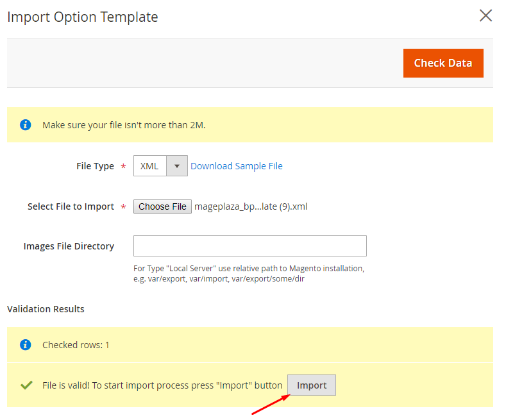Click the Select File to Import label
The width and height of the screenshot is (506, 420).
(x=71, y=206)
